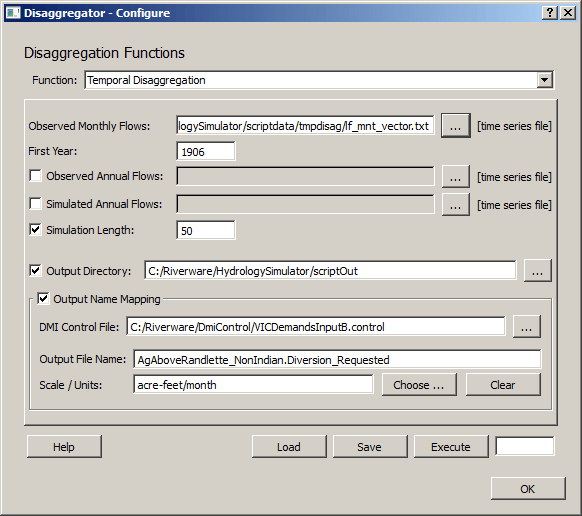
Task: Click the Execute button
Action: click(x=451, y=447)
